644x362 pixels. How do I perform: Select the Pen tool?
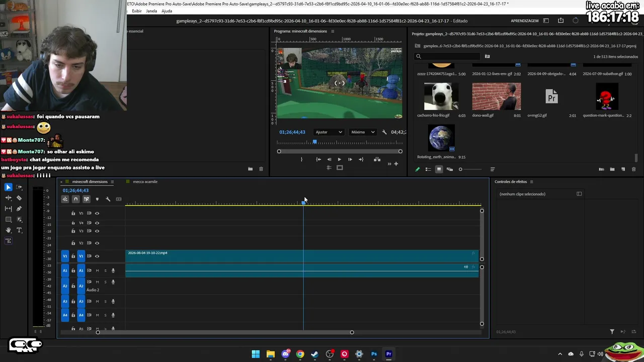pos(19,209)
